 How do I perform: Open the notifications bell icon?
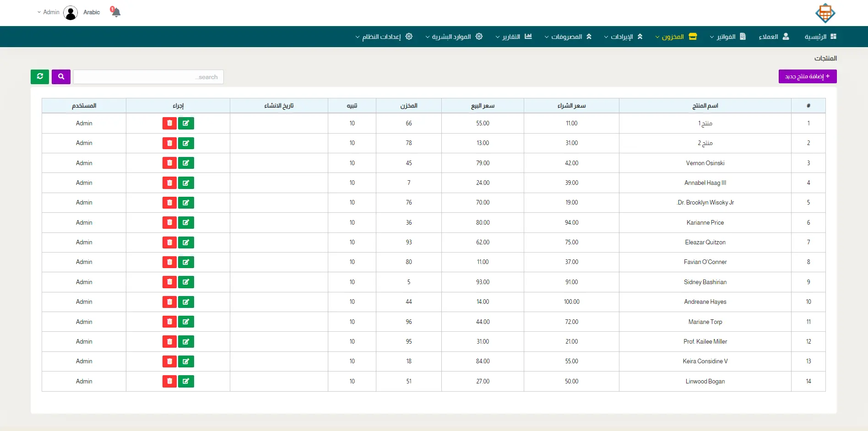[116, 12]
